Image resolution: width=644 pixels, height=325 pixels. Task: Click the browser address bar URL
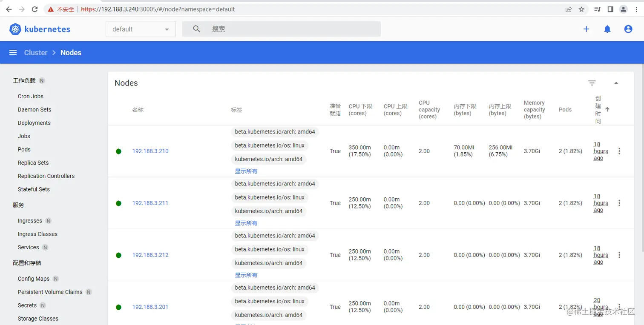pos(158,9)
